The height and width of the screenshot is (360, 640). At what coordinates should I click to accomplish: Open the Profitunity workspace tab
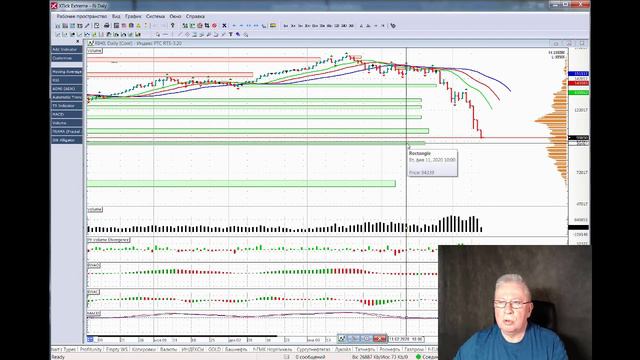[x=91, y=350]
